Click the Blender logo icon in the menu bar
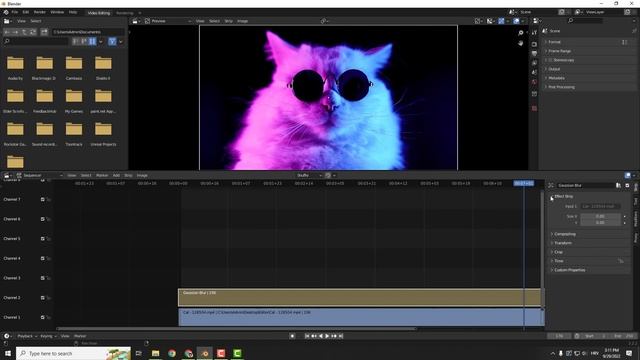 6,12
